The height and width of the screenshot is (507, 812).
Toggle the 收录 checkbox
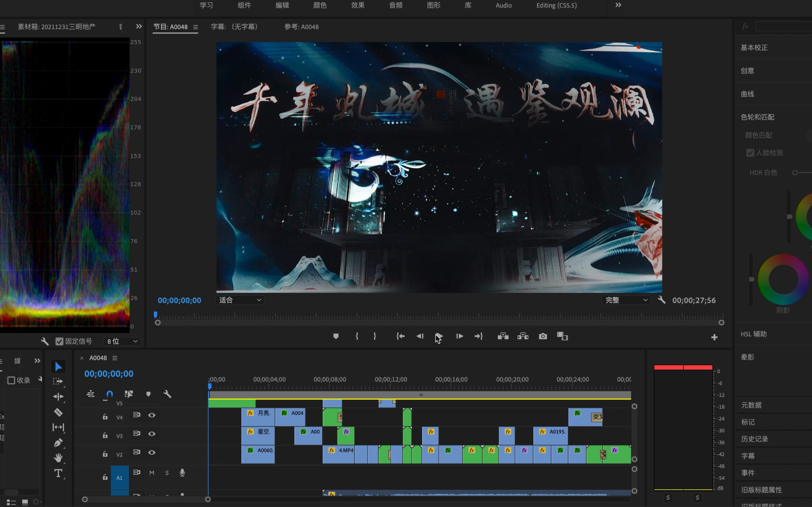coord(11,380)
